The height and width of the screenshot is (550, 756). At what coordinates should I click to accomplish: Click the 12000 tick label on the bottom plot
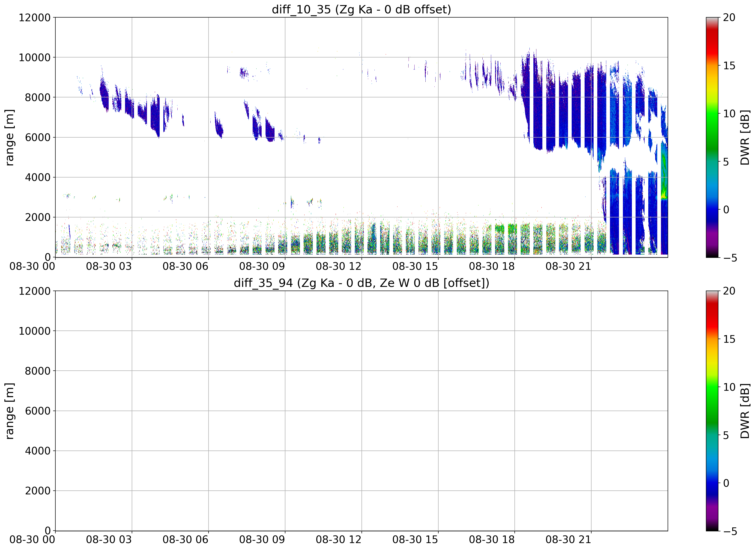pos(35,291)
